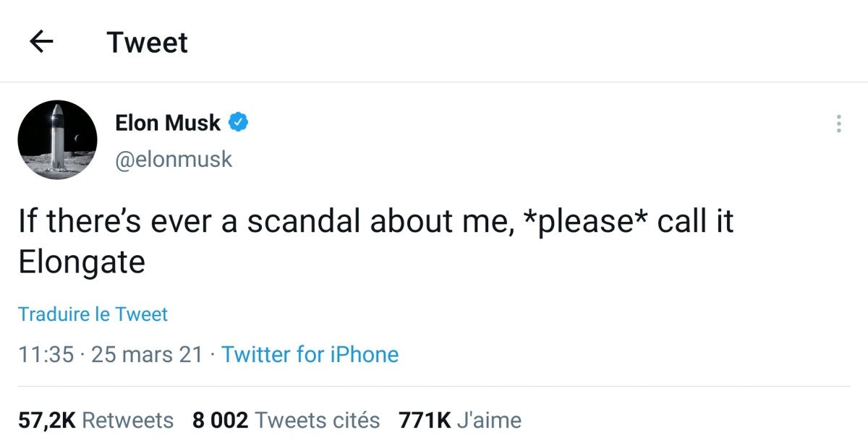View the 771K J'aime list
The height and width of the screenshot is (448, 868).
point(460,421)
